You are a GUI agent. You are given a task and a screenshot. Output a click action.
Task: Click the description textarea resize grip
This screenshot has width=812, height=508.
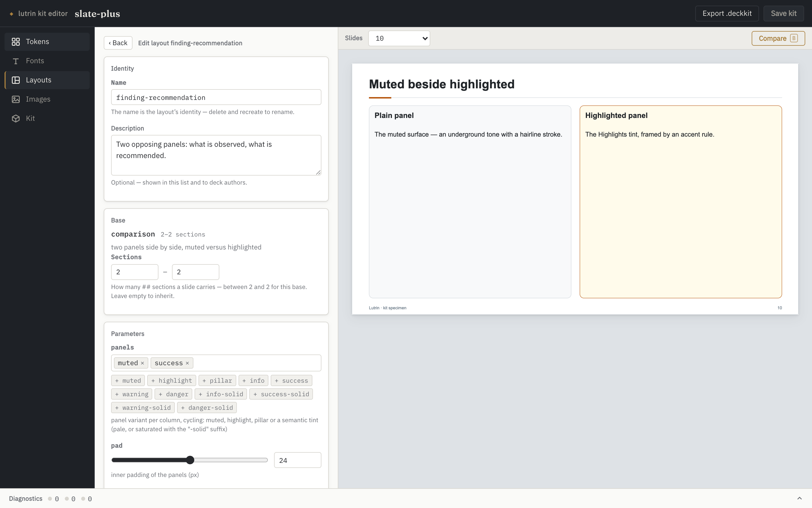pos(318,172)
